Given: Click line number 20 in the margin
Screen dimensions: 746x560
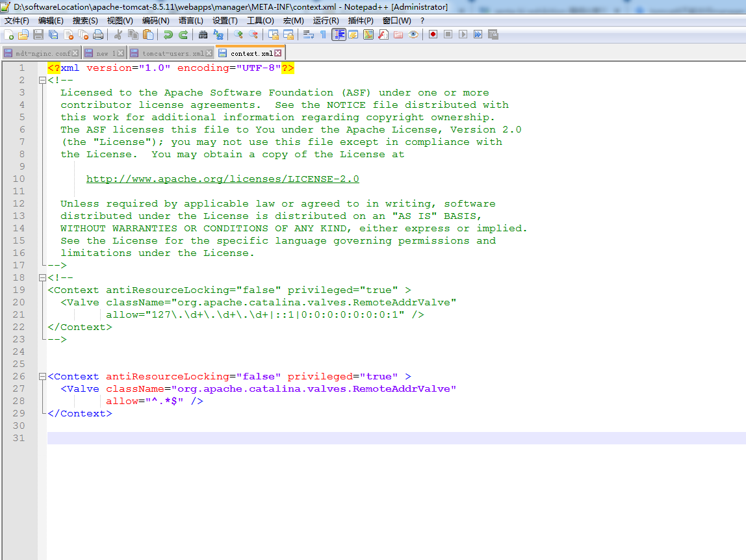Looking at the screenshot, I should pyautogui.click(x=19, y=302).
